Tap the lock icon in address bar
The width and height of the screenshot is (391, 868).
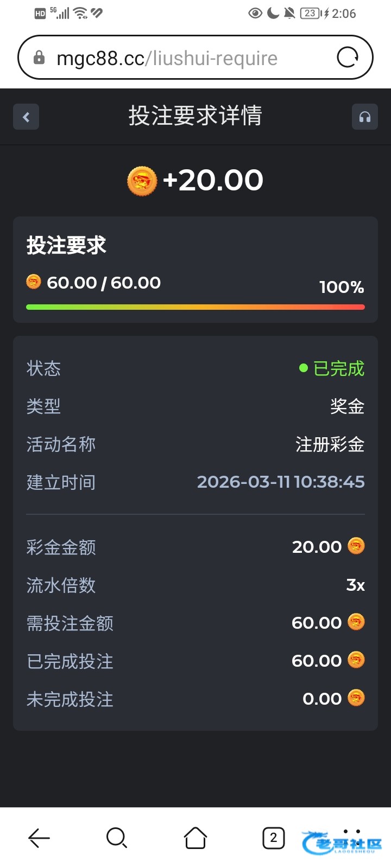tap(39, 58)
